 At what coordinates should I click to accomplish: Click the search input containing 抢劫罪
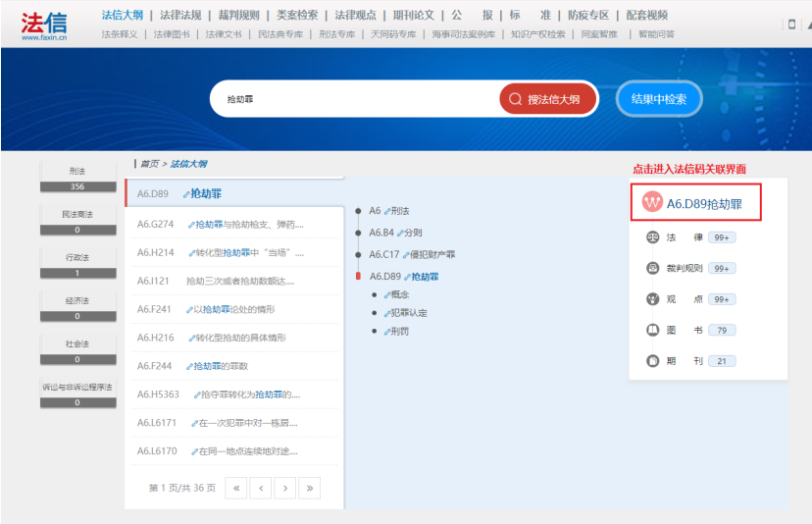click(357, 99)
